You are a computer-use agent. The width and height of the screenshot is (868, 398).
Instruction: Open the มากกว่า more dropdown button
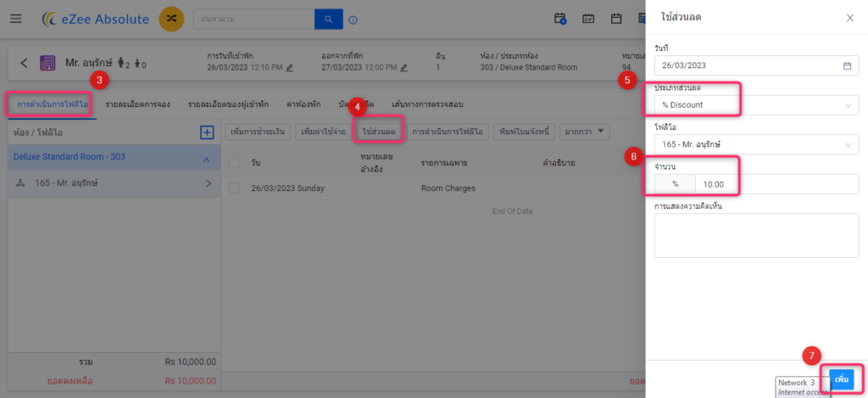pos(585,132)
